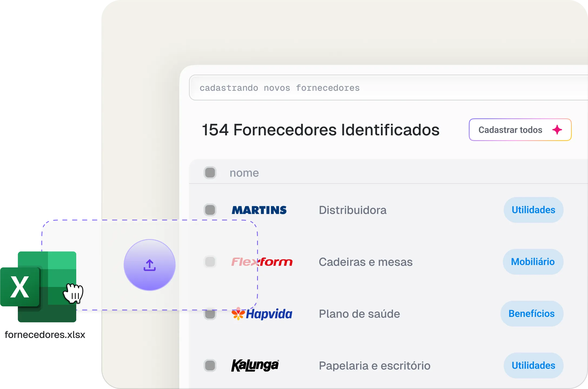Click the purple upload arrow button
588x389 pixels.
pos(150,265)
